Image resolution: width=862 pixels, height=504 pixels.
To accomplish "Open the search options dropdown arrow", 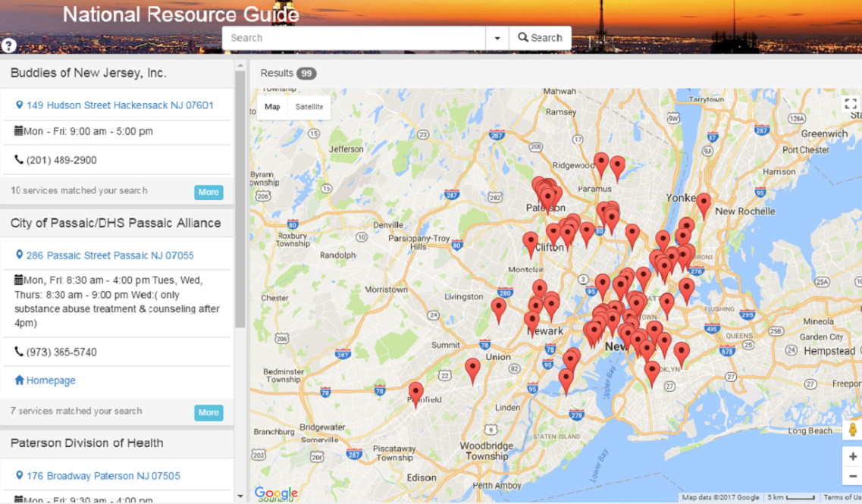I will point(497,38).
